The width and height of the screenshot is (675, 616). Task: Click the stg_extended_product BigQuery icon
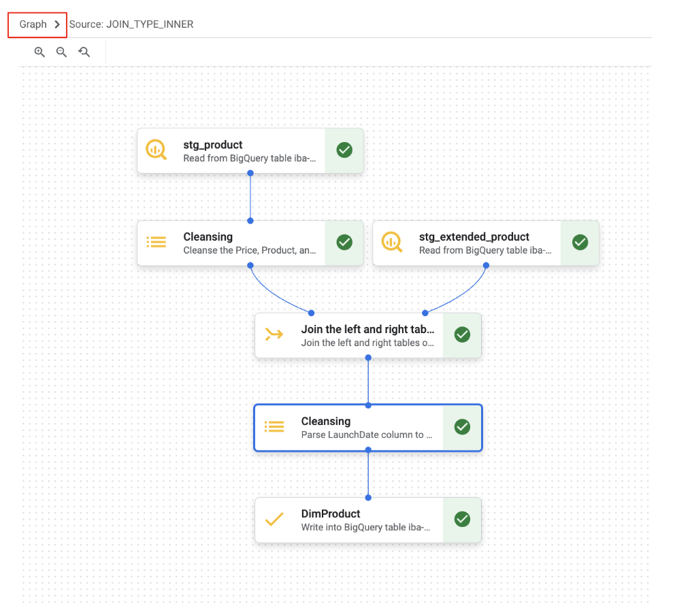[393, 243]
